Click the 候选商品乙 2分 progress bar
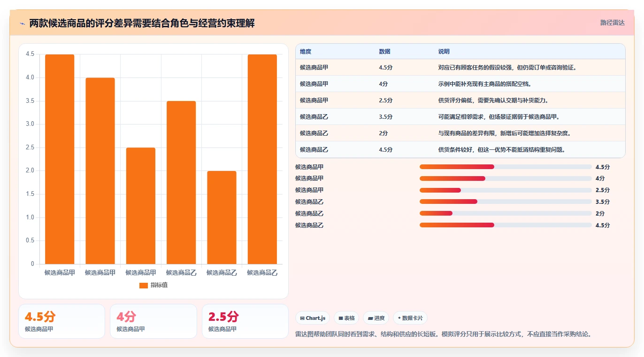This screenshot has width=644, height=357. point(506,213)
